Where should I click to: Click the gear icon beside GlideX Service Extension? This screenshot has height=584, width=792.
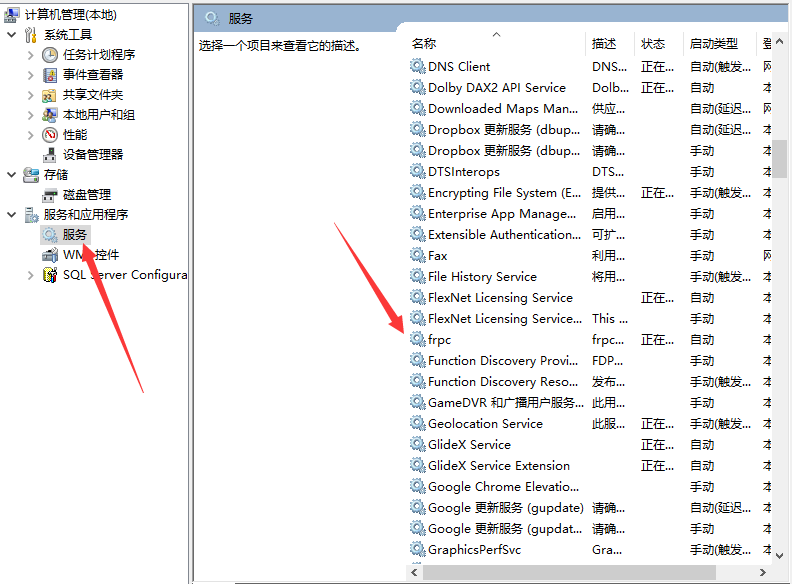pyautogui.click(x=417, y=465)
